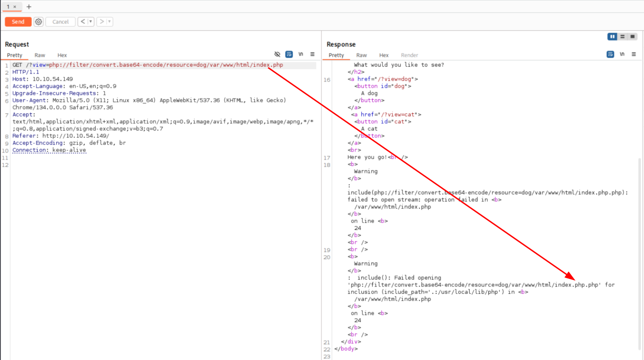Click the include_path='.:/usr/local/lib/php' line

click(438, 292)
